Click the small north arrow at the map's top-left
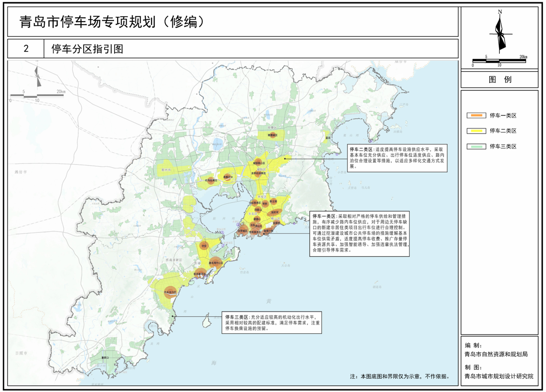Image resolution: width=546 pixels, height=392 pixels. pos(38,78)
